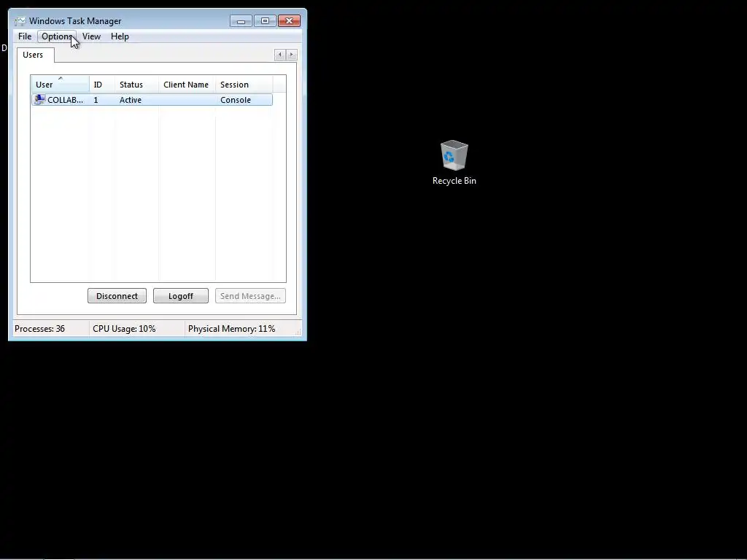The height and width of the screenshot is (560, 747).
Task: Open the File menu
Action: tap(25, 36)
